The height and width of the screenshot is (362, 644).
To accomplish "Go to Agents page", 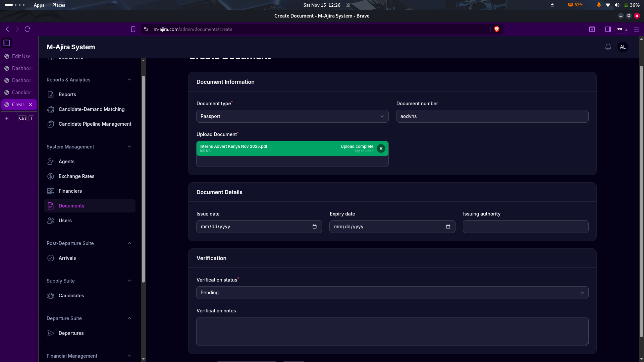I will 66,162.
